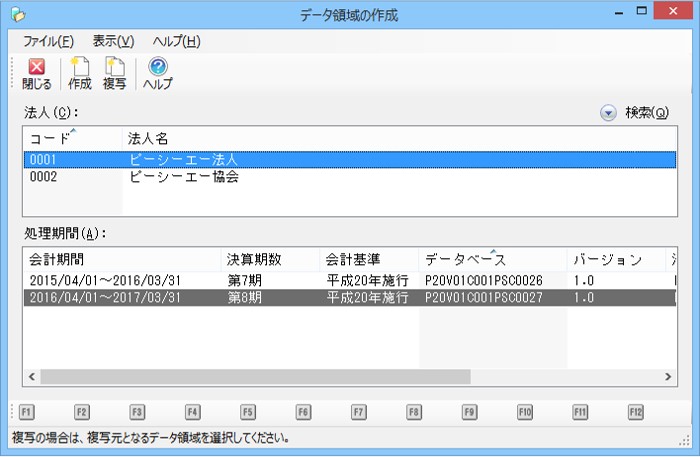Sort by データベース column header
Image resolution: width=700 pixels, height=457 pixels.
click(x=492, y=260)
